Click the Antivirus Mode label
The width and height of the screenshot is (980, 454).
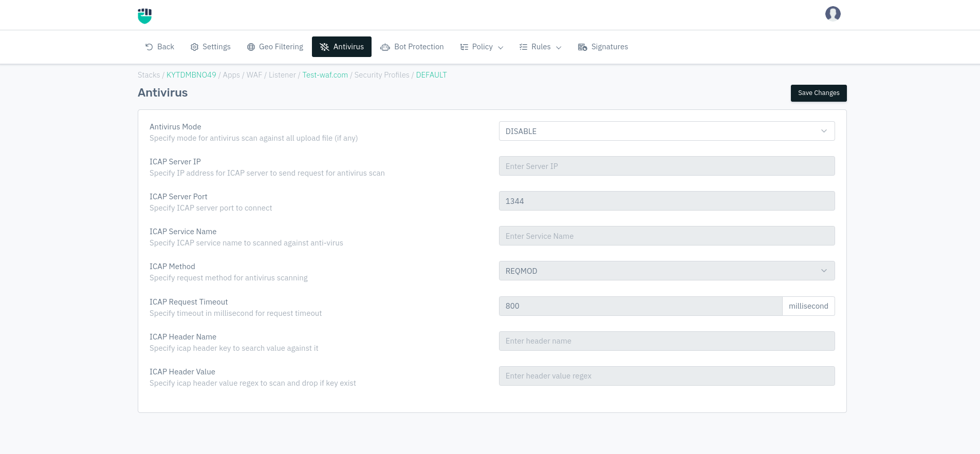[175, 127]
